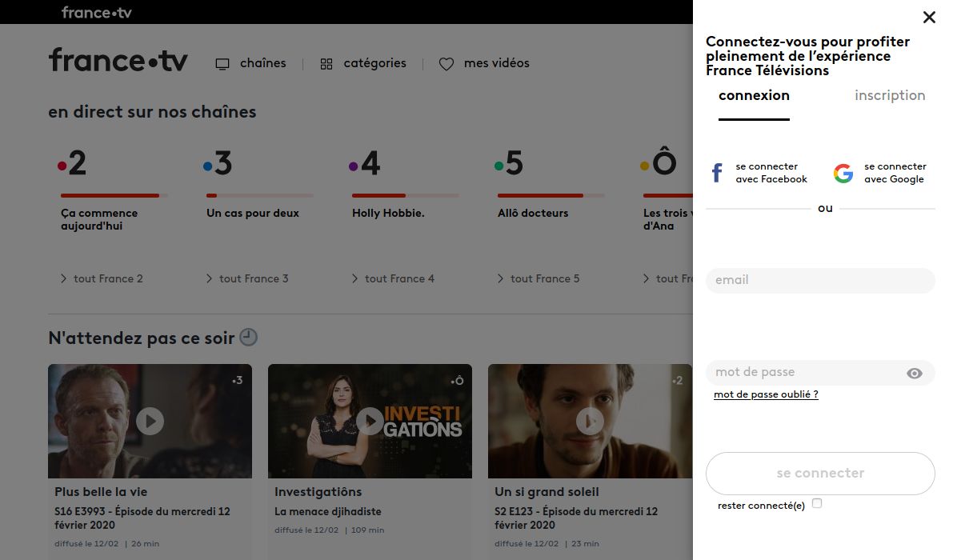Expand tout France 2 with its chevron
The height and width of the screenshot is (560, 953).
64,278
